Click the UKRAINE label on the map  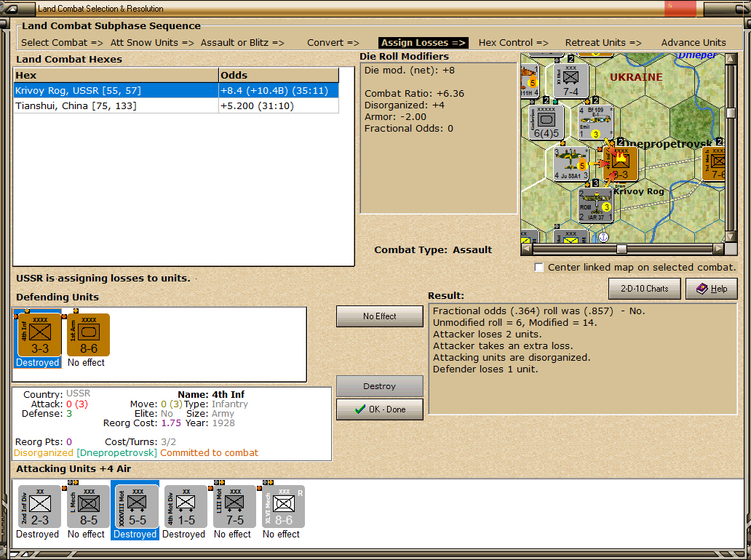[x=636, y=77]
